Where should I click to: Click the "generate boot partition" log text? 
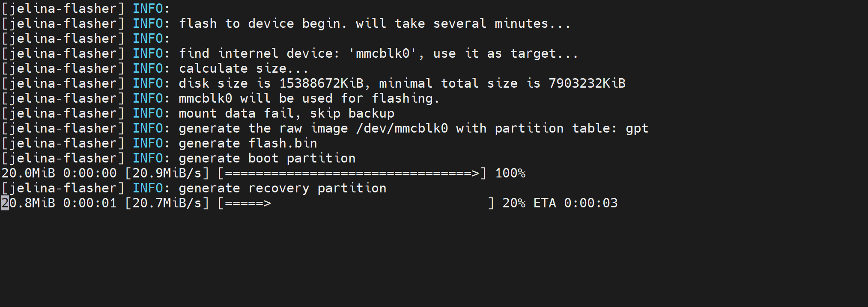click(x=267, y=158)
